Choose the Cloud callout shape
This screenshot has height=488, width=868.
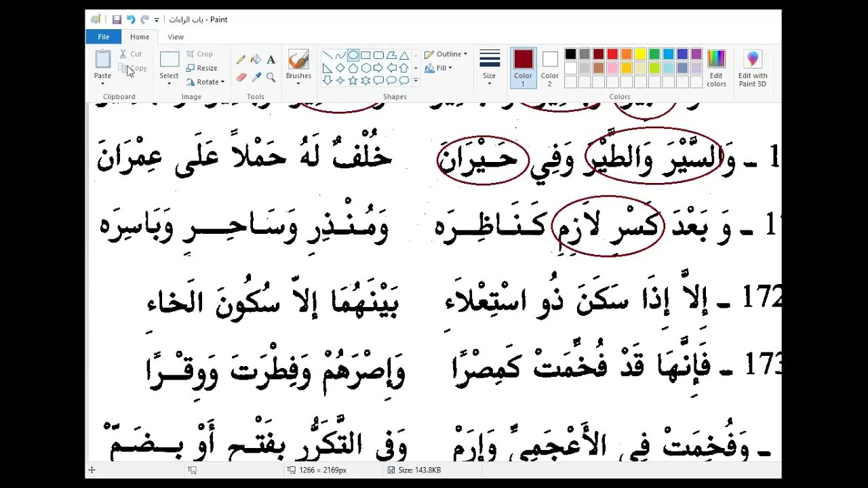click(x=404, y=81)
